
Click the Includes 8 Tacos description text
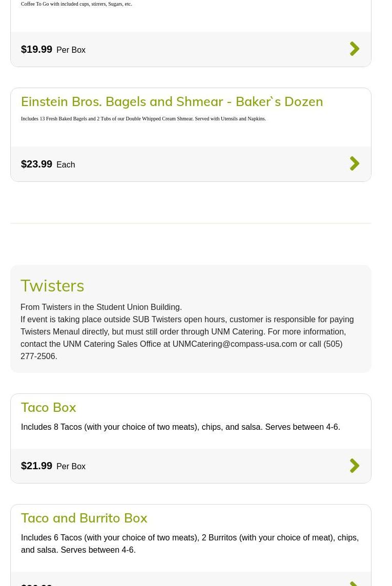pyautogui.click(x=180, y=427)
